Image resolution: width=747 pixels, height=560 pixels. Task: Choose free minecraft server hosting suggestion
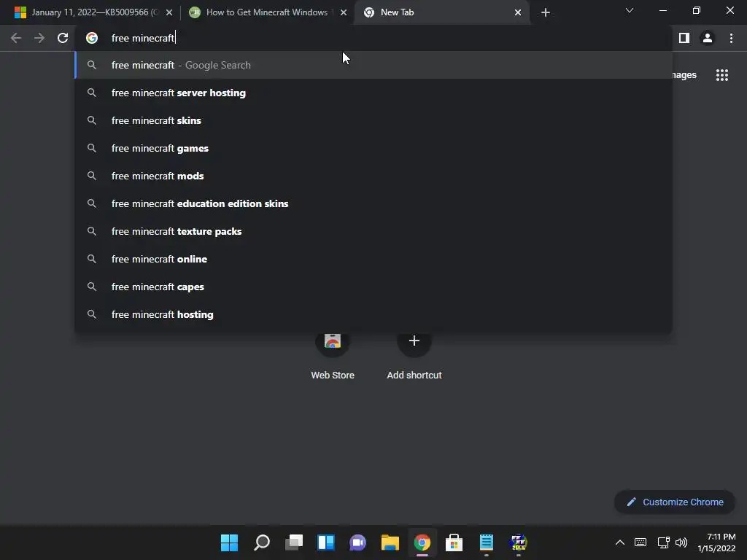pos(373,93)
